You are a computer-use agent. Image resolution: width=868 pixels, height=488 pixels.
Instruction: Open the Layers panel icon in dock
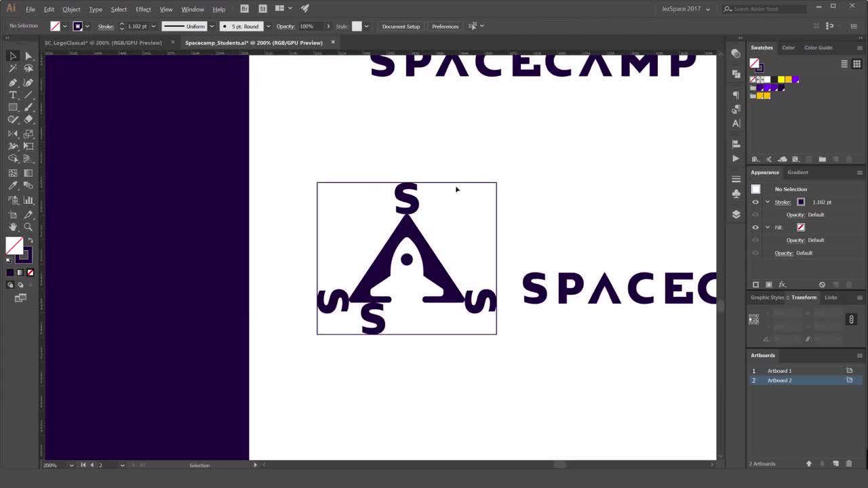[x=736, y=214]
